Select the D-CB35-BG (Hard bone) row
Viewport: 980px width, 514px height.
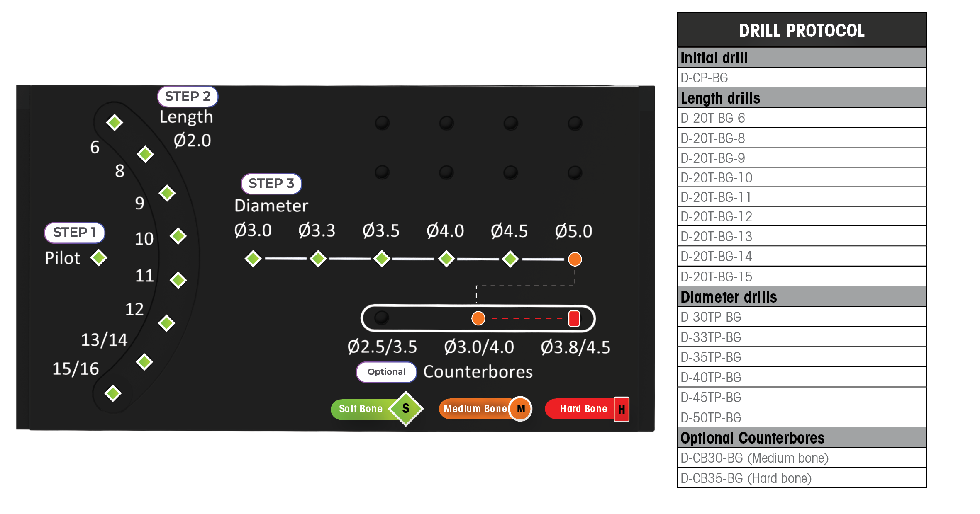802,478
